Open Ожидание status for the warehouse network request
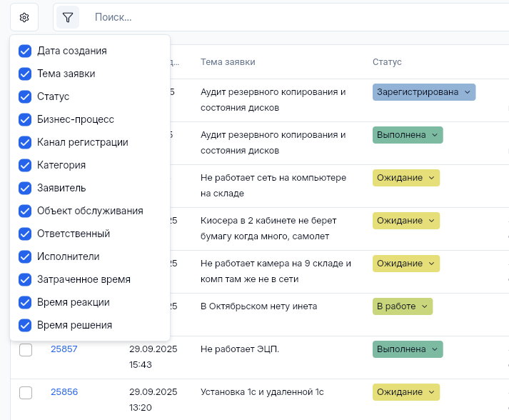509x420 pixels. [x=405, y=178]
